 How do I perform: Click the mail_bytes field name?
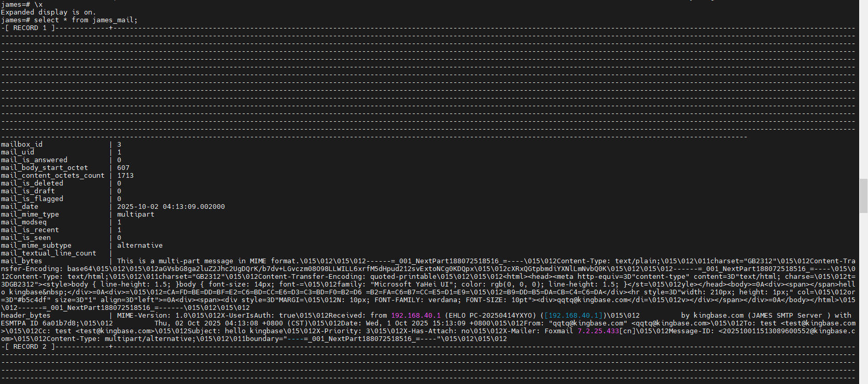[21, 261]
